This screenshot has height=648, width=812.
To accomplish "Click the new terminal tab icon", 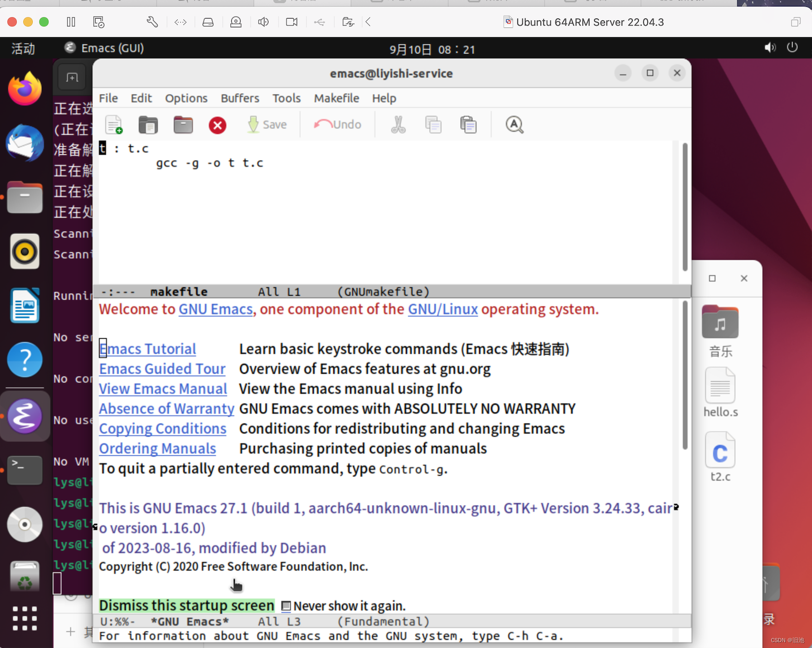I will pos(72,78).
